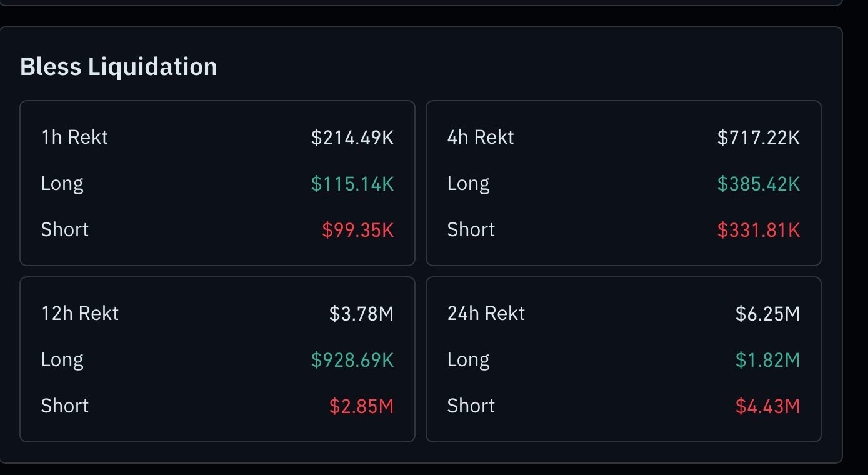Image resolution: width=868 pixels, height=475 pixels.
Task: Click the 24h Rekt total $6.25M
Action: point(768,313)
